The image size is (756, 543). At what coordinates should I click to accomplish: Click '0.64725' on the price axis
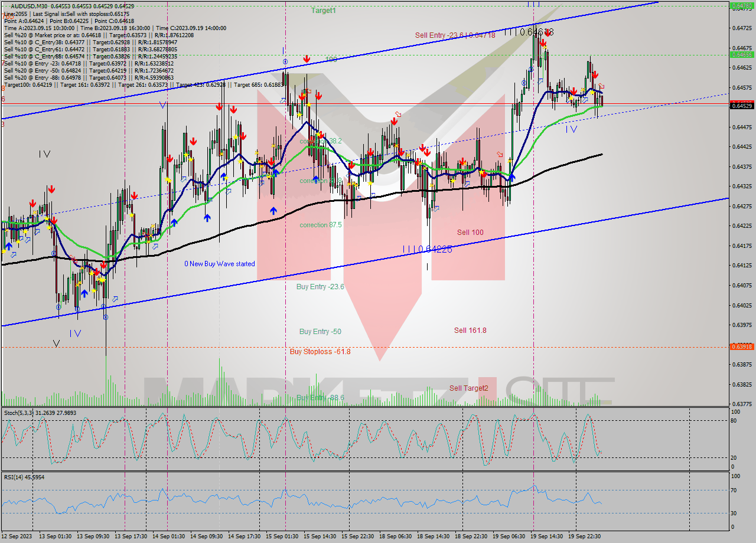pos(742,28)
